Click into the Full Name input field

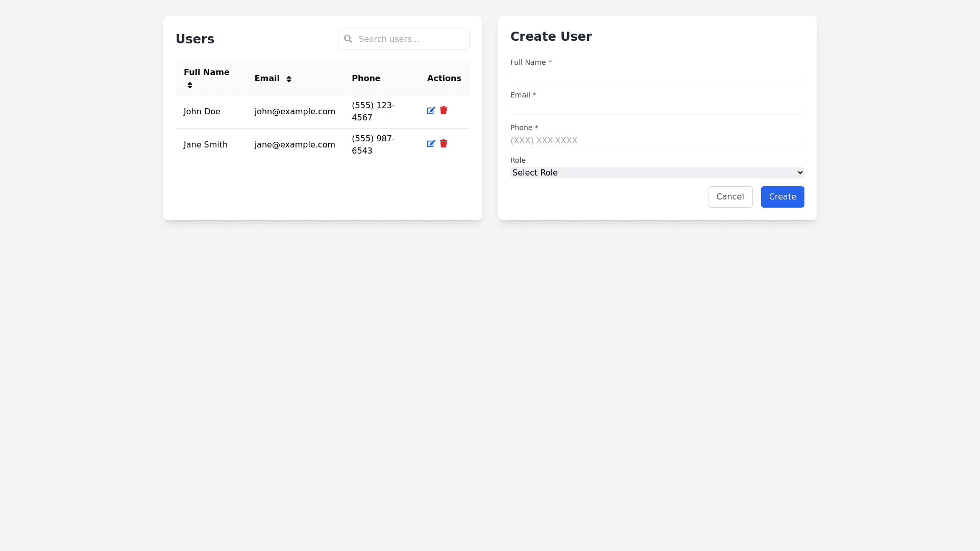coord(657,76)
